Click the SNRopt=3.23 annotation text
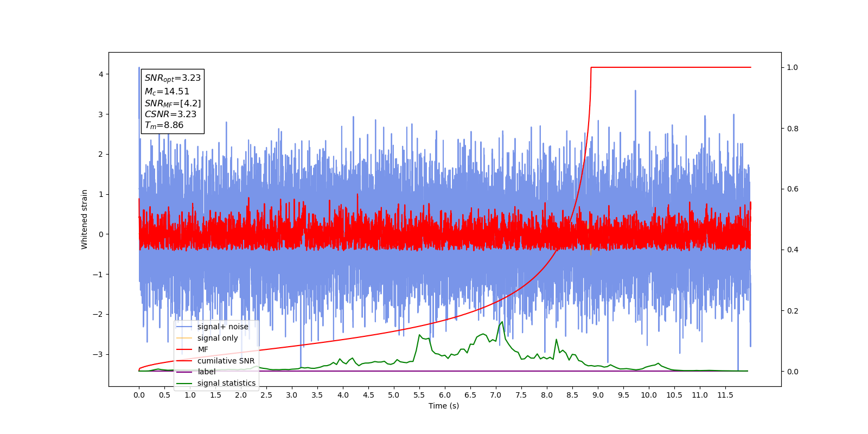Viewport: 868px width, 434px height. point(173,78)
